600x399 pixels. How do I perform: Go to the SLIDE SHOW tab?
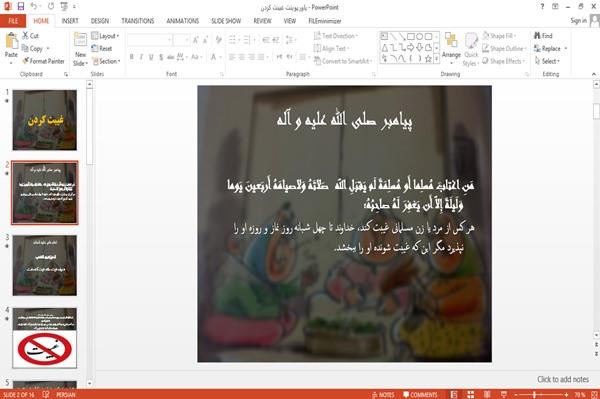tap(226, 21)
